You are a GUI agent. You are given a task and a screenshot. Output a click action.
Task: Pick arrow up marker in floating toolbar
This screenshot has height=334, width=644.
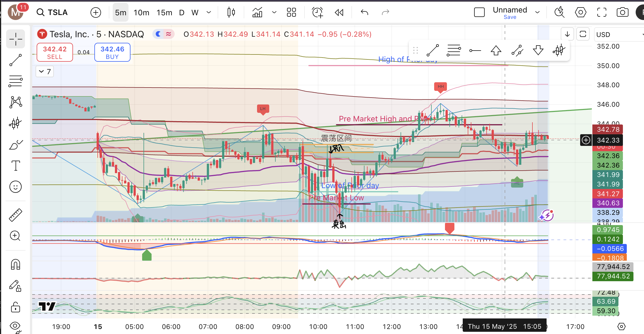[x=496, y=51]
